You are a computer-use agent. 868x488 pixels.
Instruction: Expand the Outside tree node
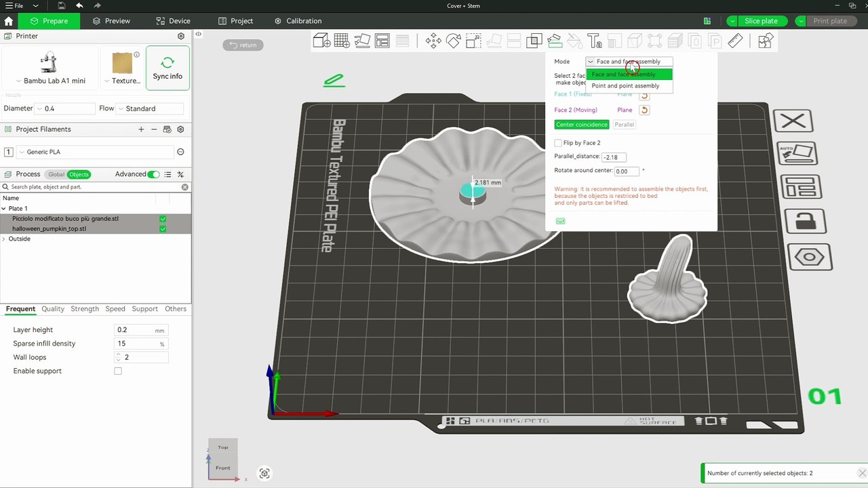point(4,239)
